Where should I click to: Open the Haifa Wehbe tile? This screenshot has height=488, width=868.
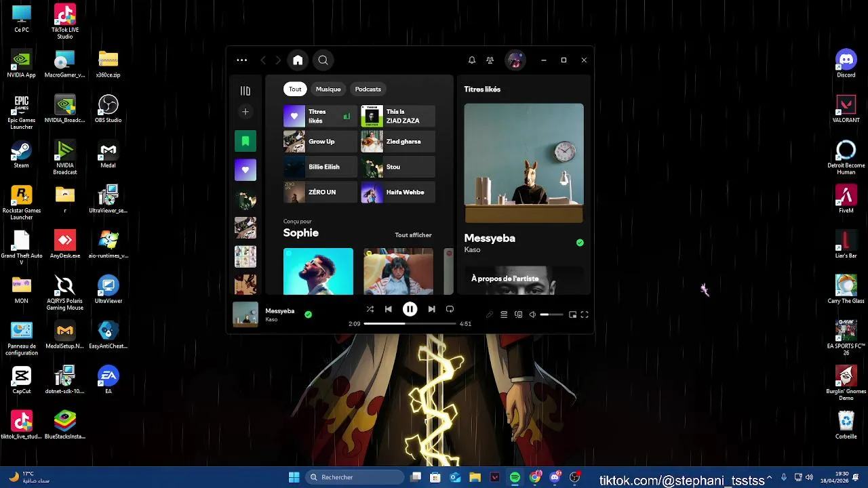398,192
